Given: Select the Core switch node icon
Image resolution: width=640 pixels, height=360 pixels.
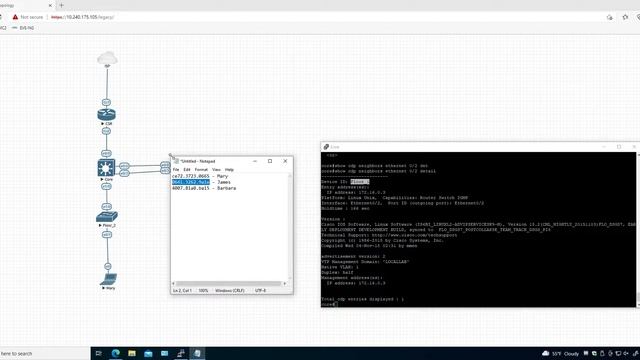Looking at the screenshot, I should (106, 168).
